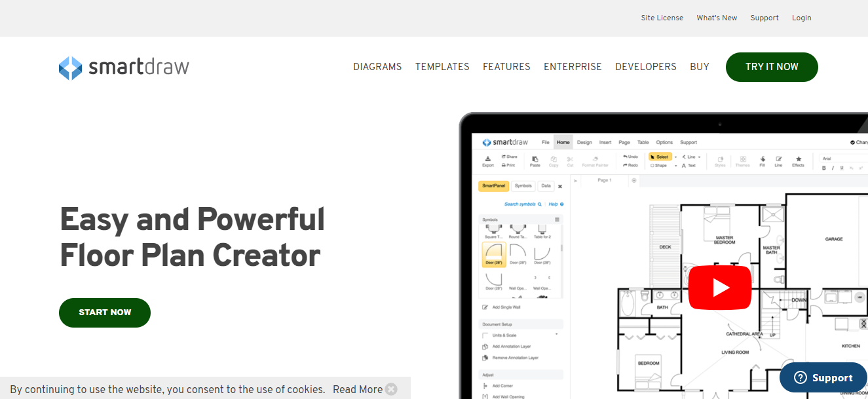Image resolution: width=868 pixels, height=399 pixels.
Task: Select the Symbols tab
Action: click(523, 186)
